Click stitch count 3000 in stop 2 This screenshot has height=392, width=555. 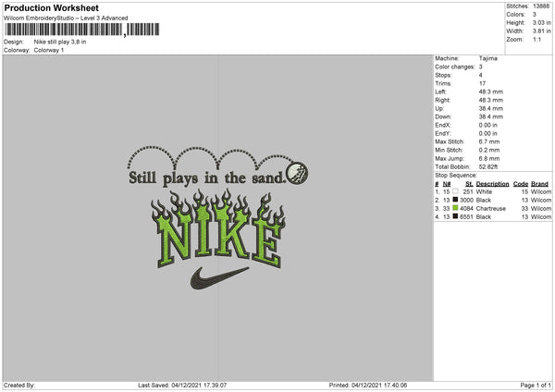tap(466, 201)
